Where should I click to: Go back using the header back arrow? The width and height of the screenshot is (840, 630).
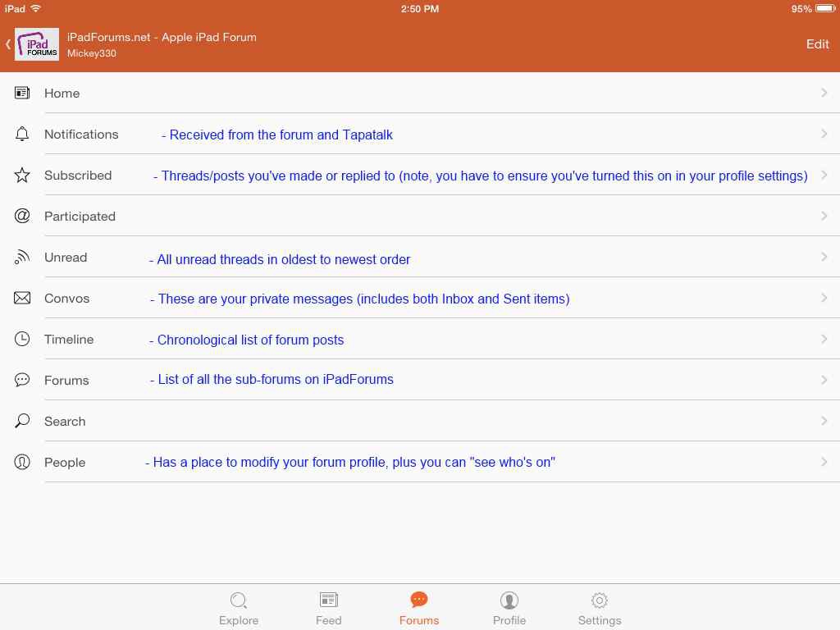point(8,44)
